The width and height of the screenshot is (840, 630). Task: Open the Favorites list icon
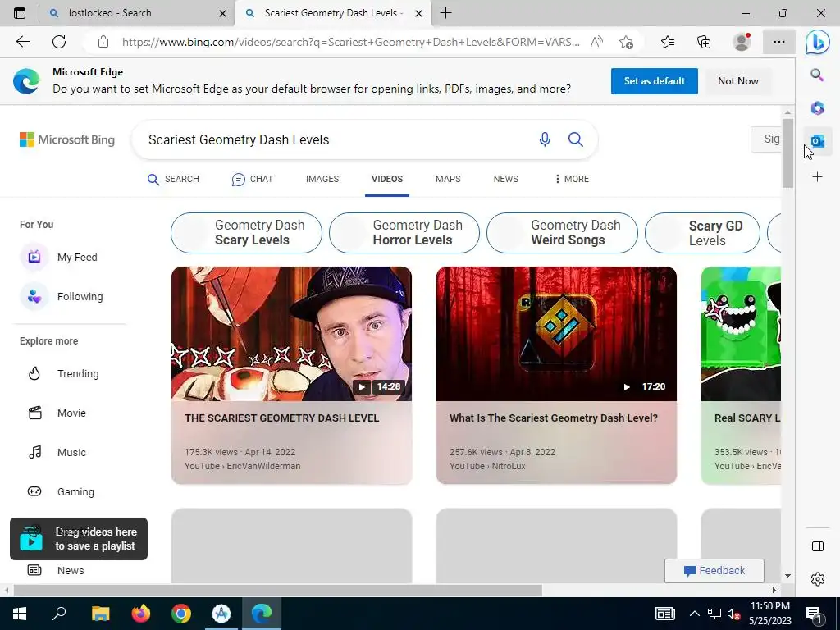[x=668, y=42]
